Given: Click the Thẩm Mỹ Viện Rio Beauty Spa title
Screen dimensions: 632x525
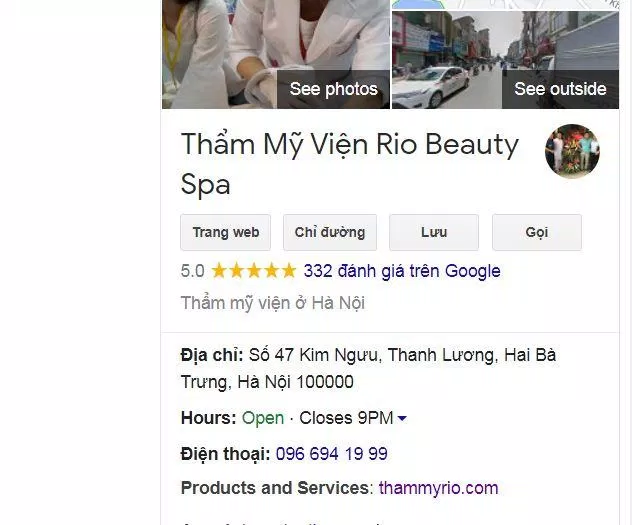Looking at the screenshot, I should [x=349, y=163].
